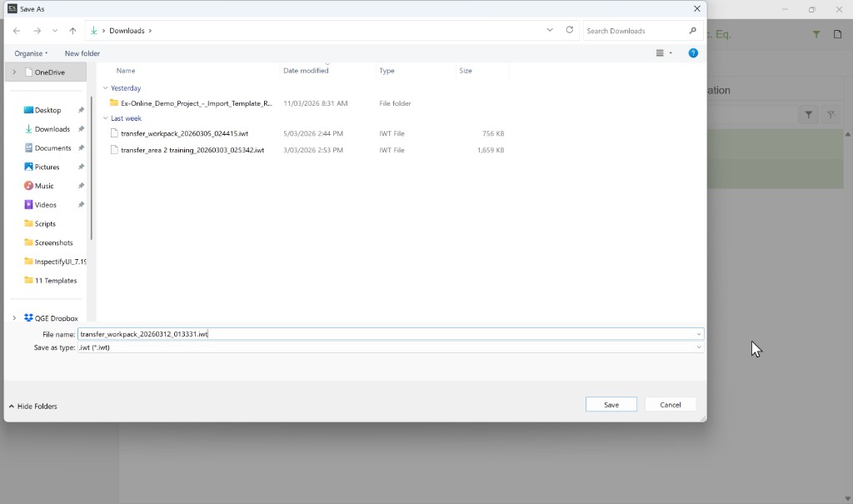Change view layout icon
Image resolution: width=853 pixels, height=504 pixels.
click(660, 53)
